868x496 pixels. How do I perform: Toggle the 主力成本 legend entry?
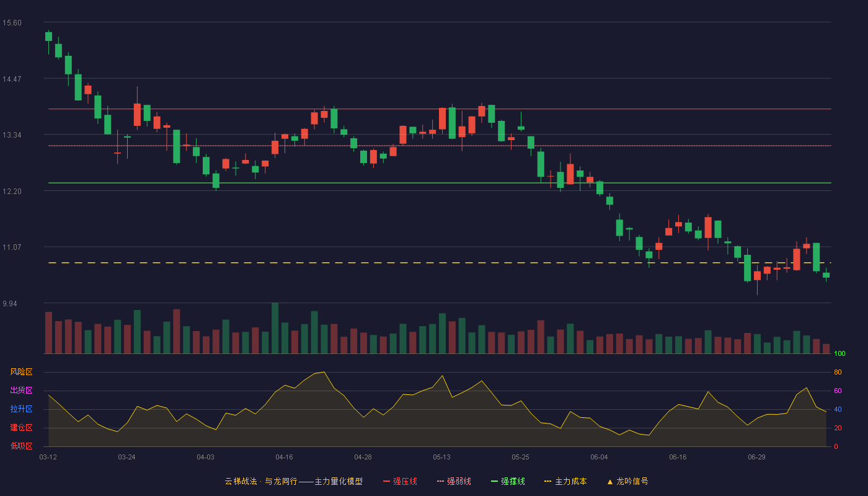pyautogui.click(x=565, y=481)
